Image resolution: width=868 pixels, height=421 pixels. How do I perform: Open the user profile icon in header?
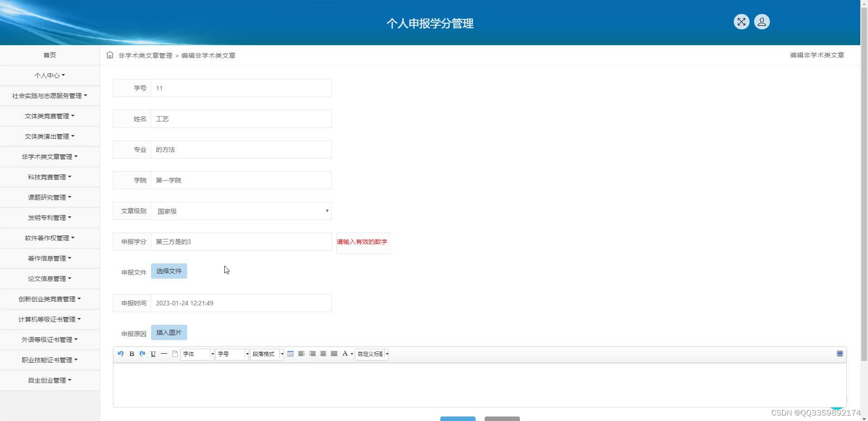762,22
